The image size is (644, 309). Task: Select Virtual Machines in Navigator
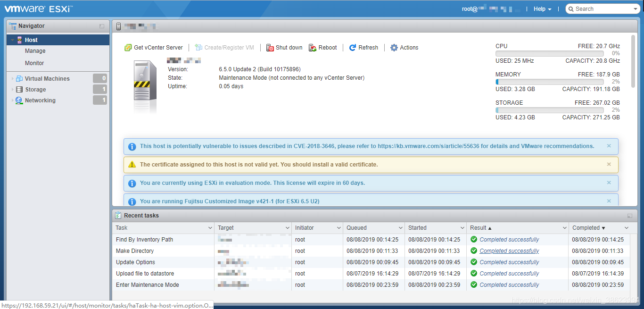point(47,79)
